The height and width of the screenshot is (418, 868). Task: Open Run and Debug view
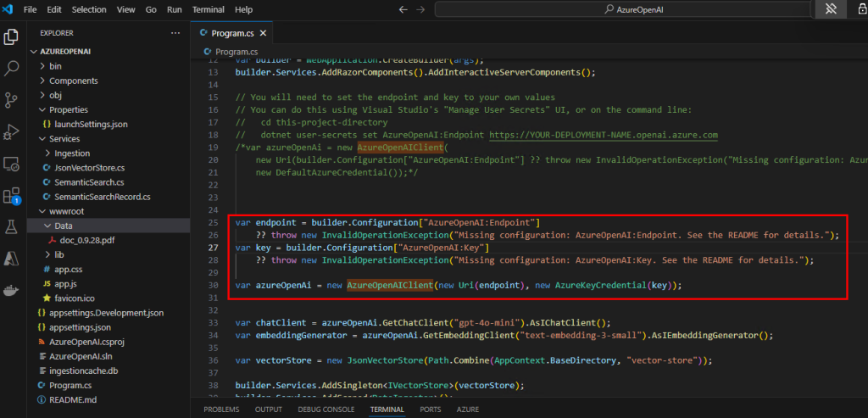coord(11,132)
